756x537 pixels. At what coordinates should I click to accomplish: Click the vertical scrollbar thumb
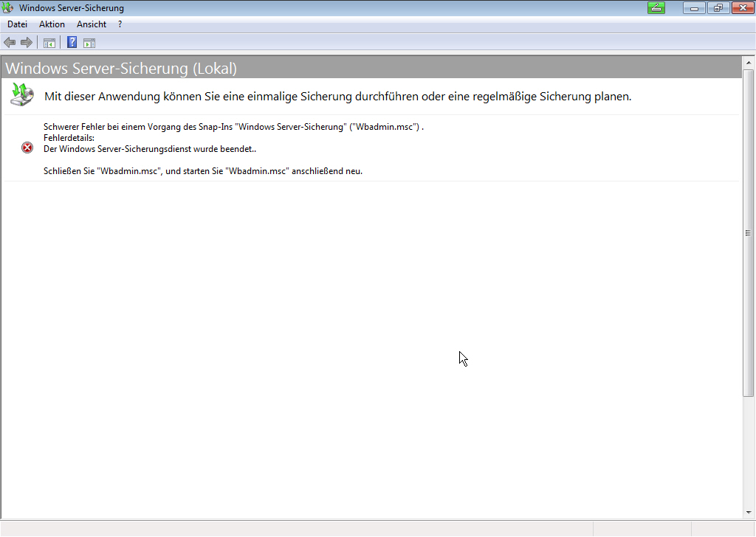(x=749, y=233)
